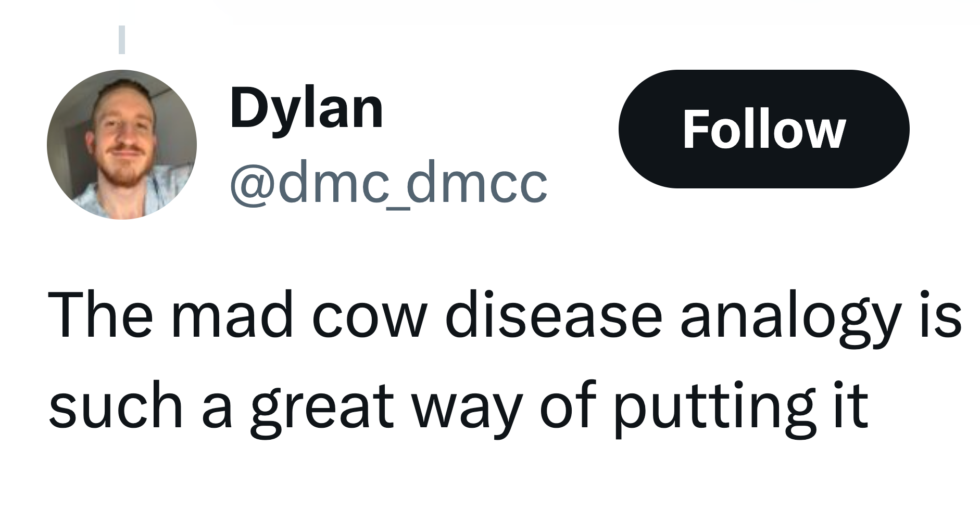This screenshot has height=510, width=980.
Task: Click the word "disease" in the tweet
Action: (554, 315)
